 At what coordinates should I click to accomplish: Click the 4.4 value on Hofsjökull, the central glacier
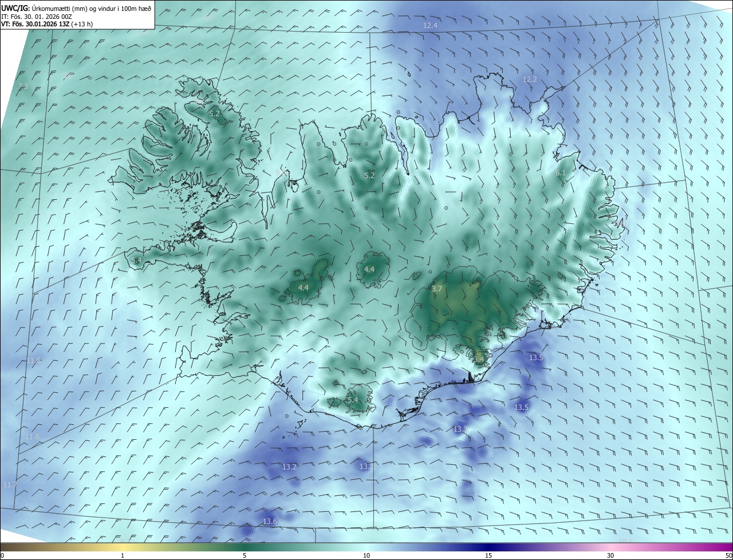pos(369,269)
